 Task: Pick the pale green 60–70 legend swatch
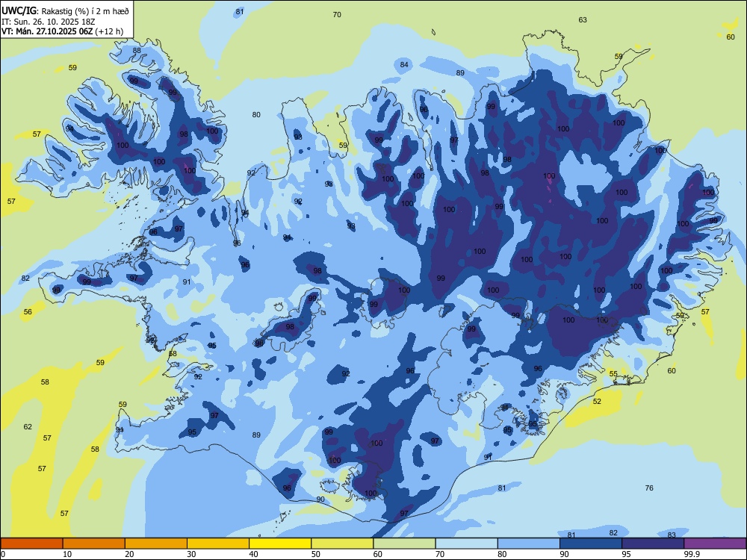coord(404,544)
